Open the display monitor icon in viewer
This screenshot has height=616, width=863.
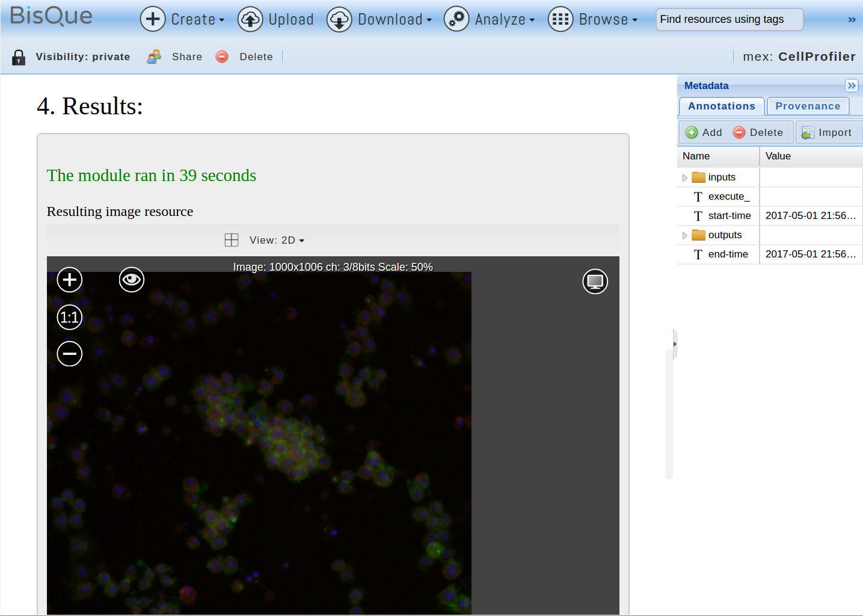(x=595, y=282)
